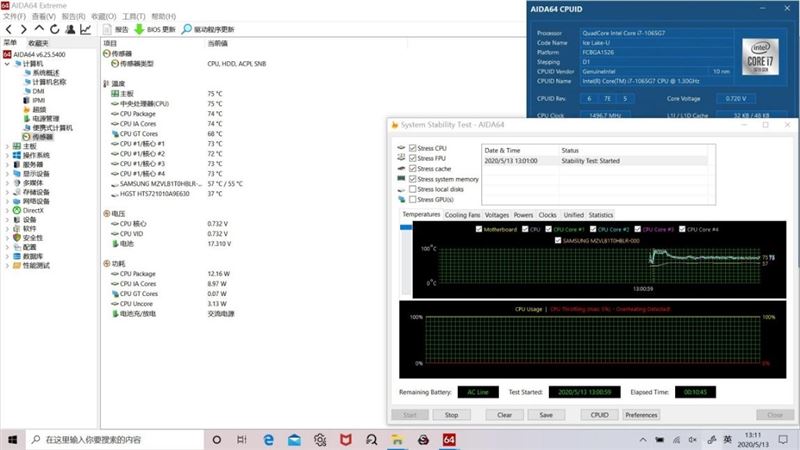Expand the 网络设备 tree node
This screenshot has width=800, height=450.
coord(7,202)
